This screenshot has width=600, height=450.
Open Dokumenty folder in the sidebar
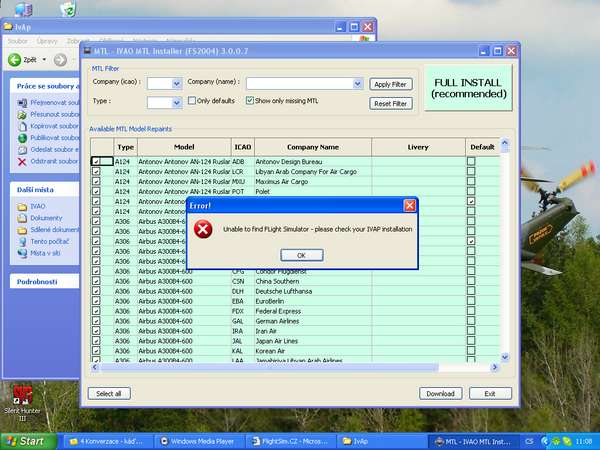pos(22,218)
